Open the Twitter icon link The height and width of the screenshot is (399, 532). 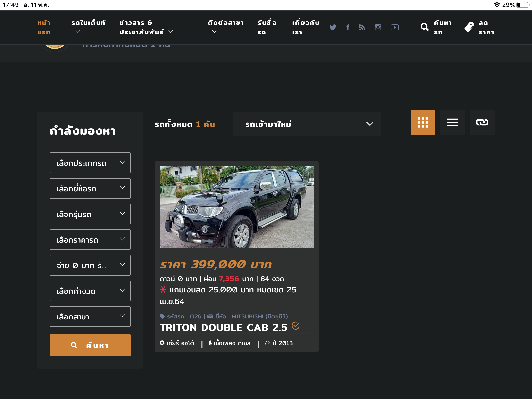333,27
